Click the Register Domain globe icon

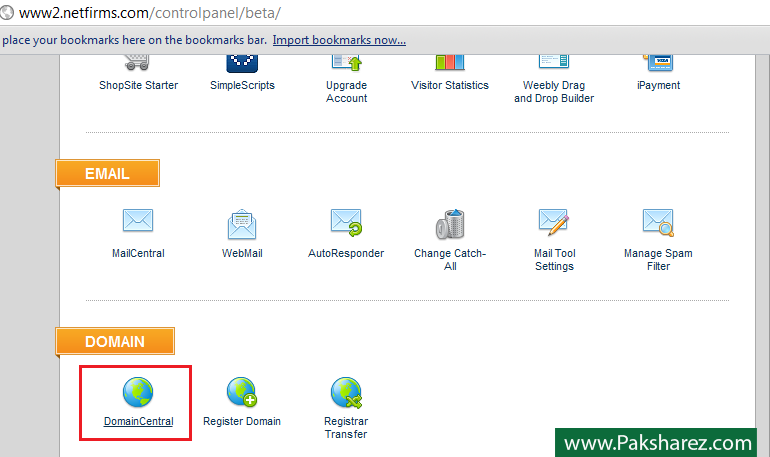pos(242,392)
